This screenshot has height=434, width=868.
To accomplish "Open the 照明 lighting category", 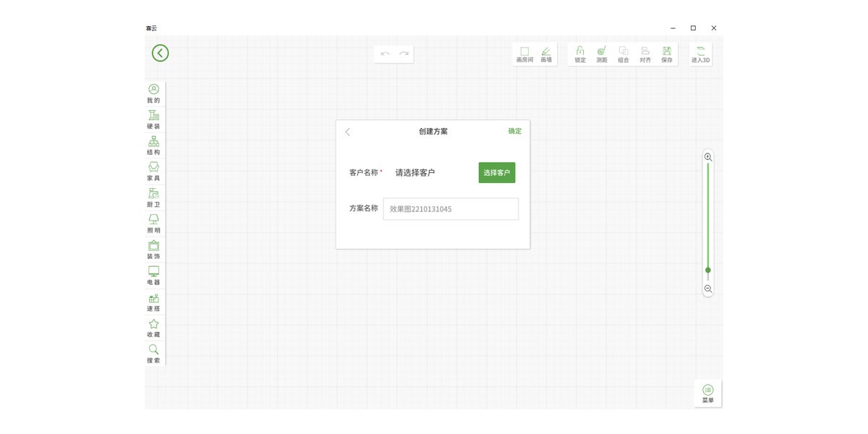I will pyautogui.click(x=153, y=224).
